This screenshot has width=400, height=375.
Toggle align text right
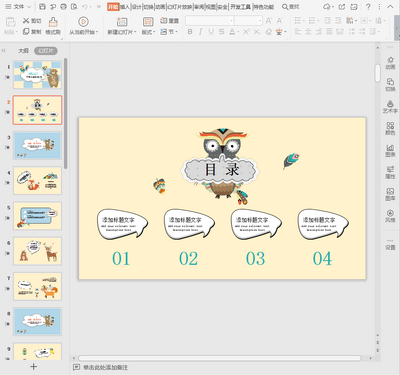point(319,32)
